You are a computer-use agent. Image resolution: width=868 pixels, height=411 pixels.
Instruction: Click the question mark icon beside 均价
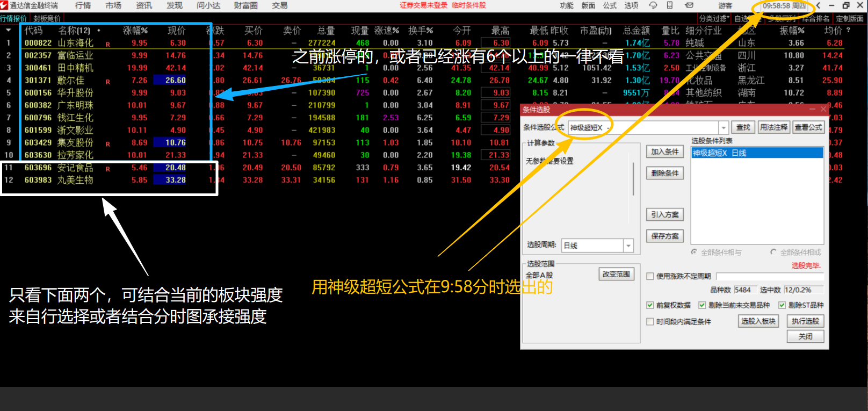[x=849, y=30]
